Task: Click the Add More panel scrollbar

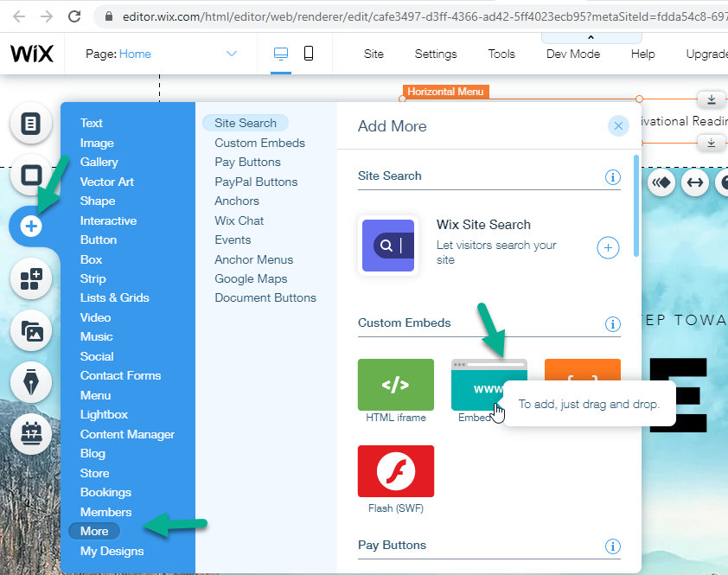Action: tap(636, 206)
